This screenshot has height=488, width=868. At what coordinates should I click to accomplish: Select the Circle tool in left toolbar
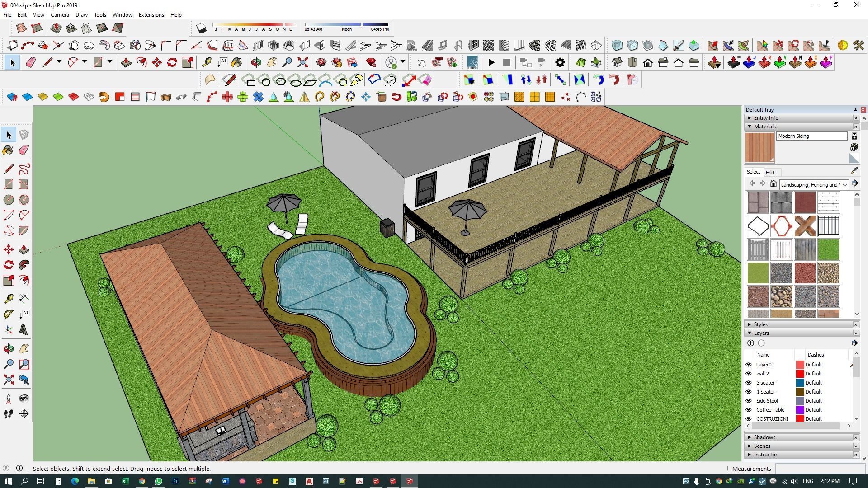pos(9,199)
